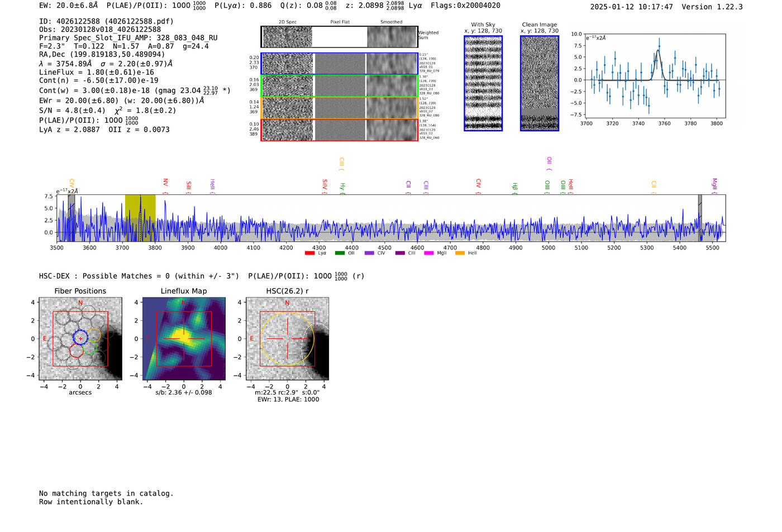Image resolution: width=782 pixels, height=532 pixels.
Task: Open the With Sky image panel
Action: 483,83
